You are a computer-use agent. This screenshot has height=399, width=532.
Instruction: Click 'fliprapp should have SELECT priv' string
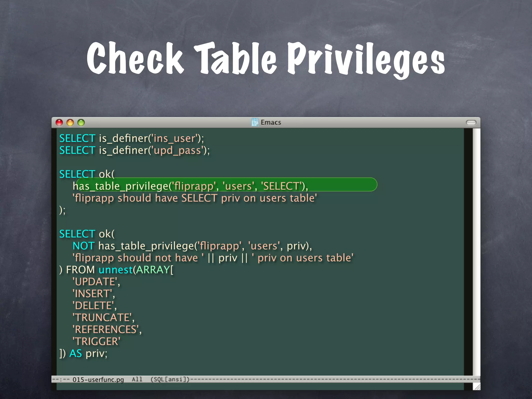pyautogui.click(x=195, y=198)
